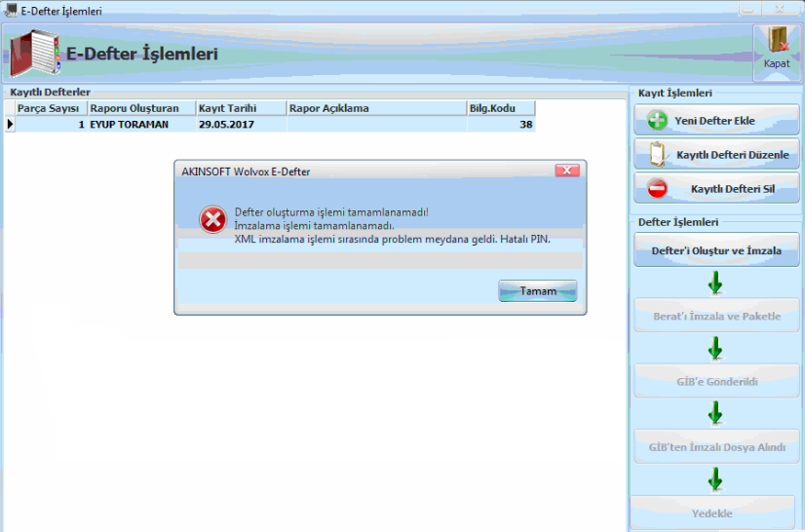805x532 pixels.
Task: Close the AKINSOFT Wolvox E-Defter dialog
Action: click(x=567, y=171)
